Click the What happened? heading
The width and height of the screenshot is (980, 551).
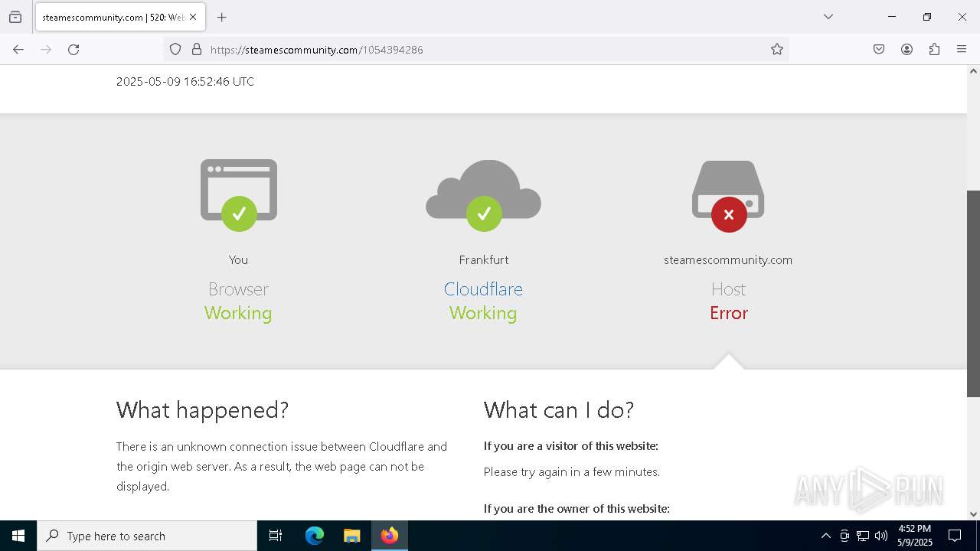click(x=202, y=410)
